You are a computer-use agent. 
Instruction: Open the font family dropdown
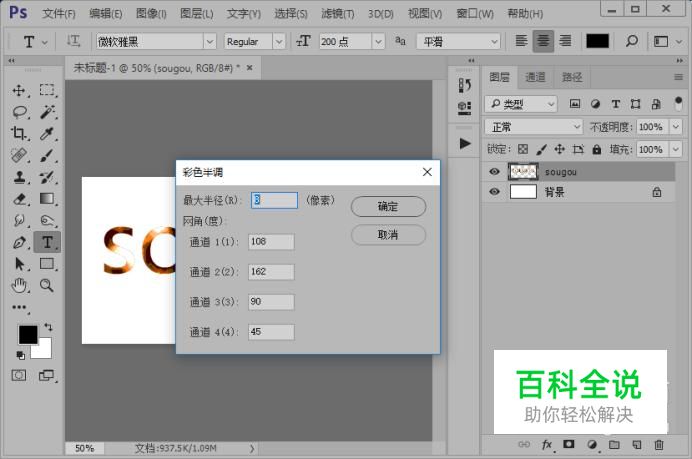[210, 41]
